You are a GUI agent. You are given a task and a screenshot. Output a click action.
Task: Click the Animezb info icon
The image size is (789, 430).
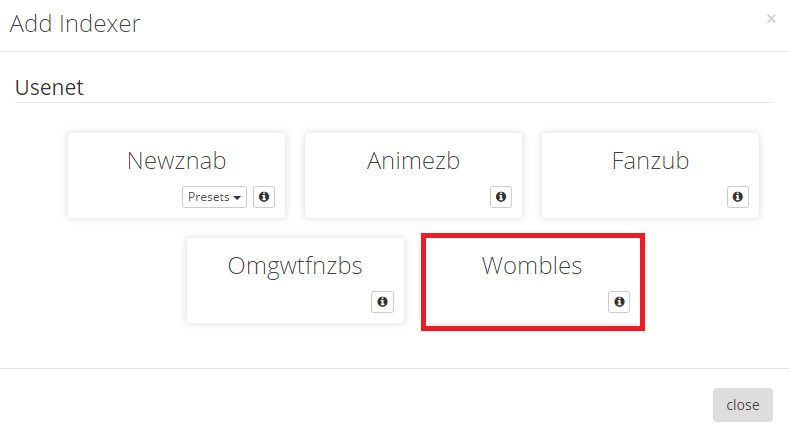pyautogui.click(x=501, y=197)
